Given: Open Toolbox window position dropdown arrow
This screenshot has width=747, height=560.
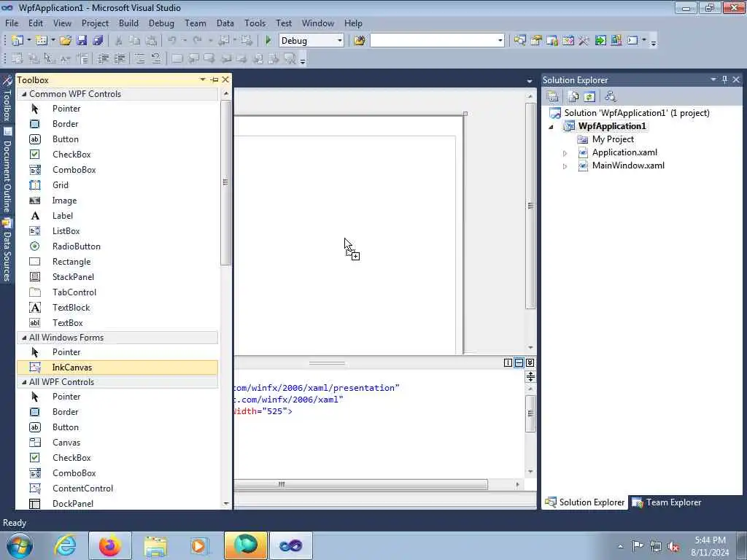Looking at the screenshot, I should [203, 79].
